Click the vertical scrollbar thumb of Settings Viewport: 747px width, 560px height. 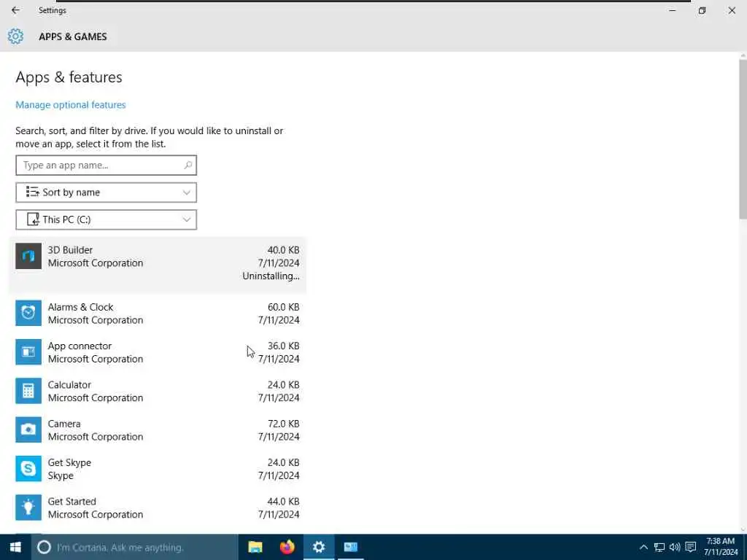pyautogui.click(x=743, y=138)
